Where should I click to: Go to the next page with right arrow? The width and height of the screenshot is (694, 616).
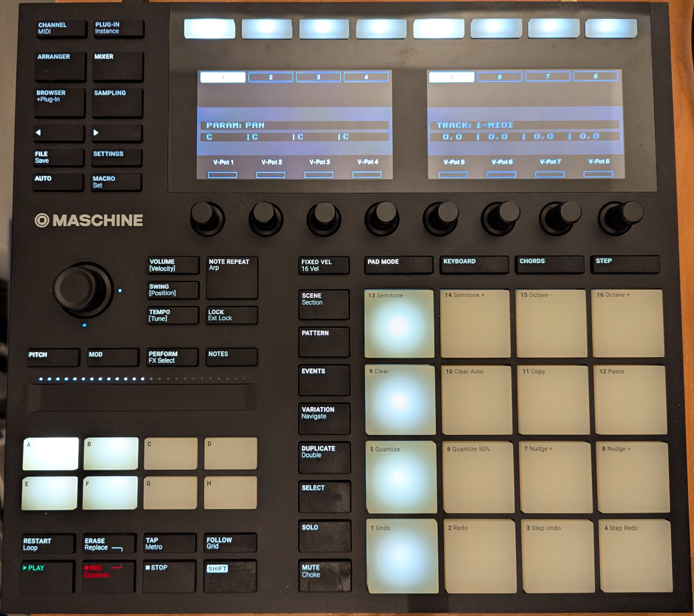117,133
